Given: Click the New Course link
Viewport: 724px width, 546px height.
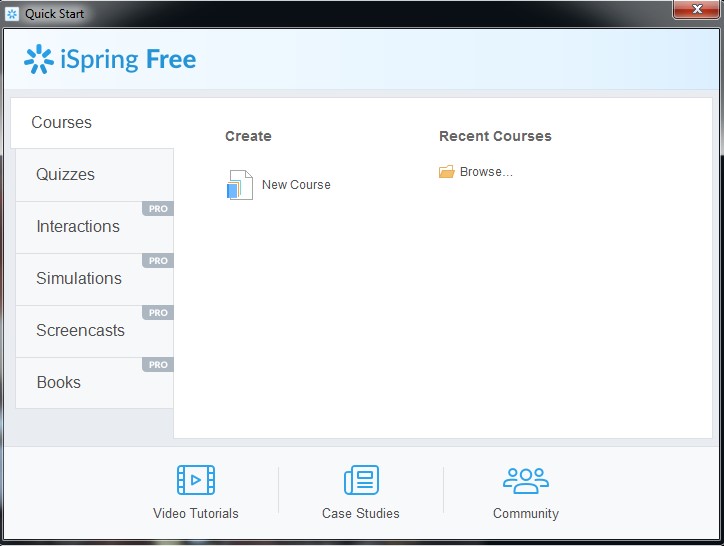Looking at the screenshot, I should (296, 185).
